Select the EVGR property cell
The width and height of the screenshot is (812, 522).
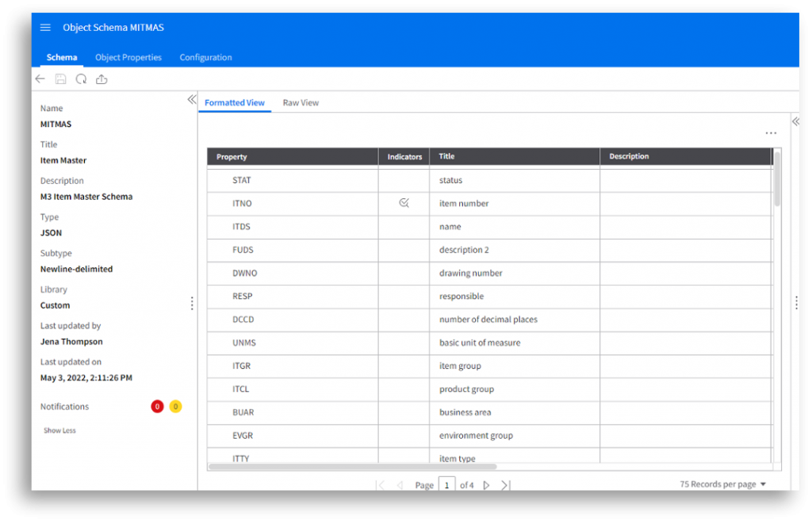point(293,436)
